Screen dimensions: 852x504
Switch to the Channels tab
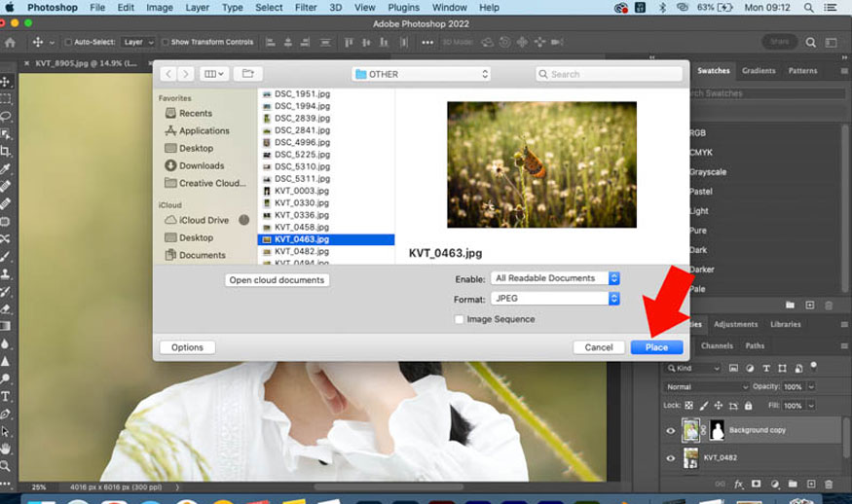pyautogui.click(x=717, y=346)
